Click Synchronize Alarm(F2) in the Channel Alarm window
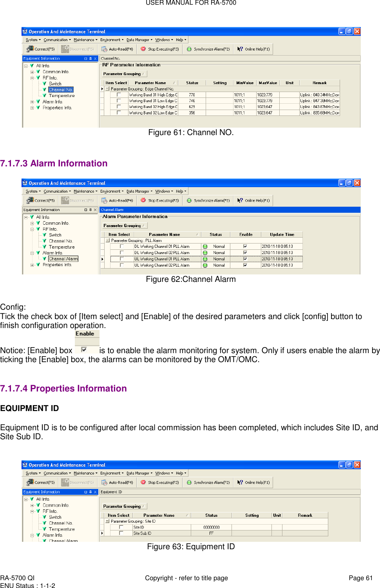380x588 pixels. tap(208, 200)
